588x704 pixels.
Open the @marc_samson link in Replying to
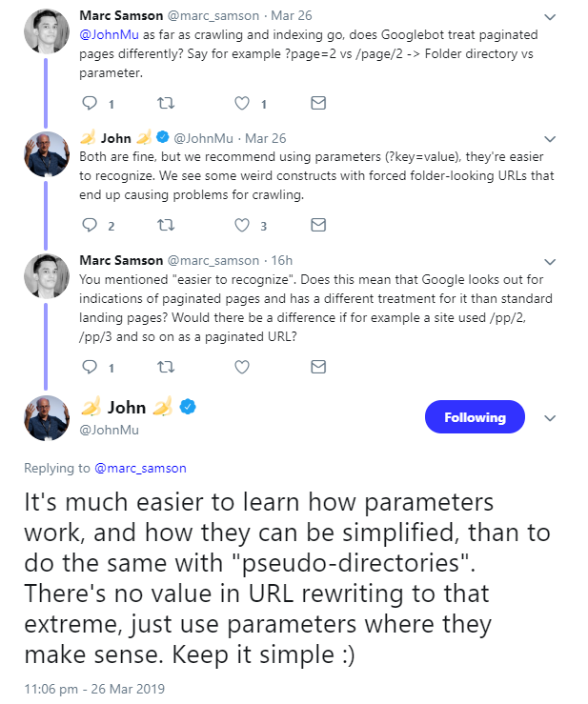tap(140, 468)
